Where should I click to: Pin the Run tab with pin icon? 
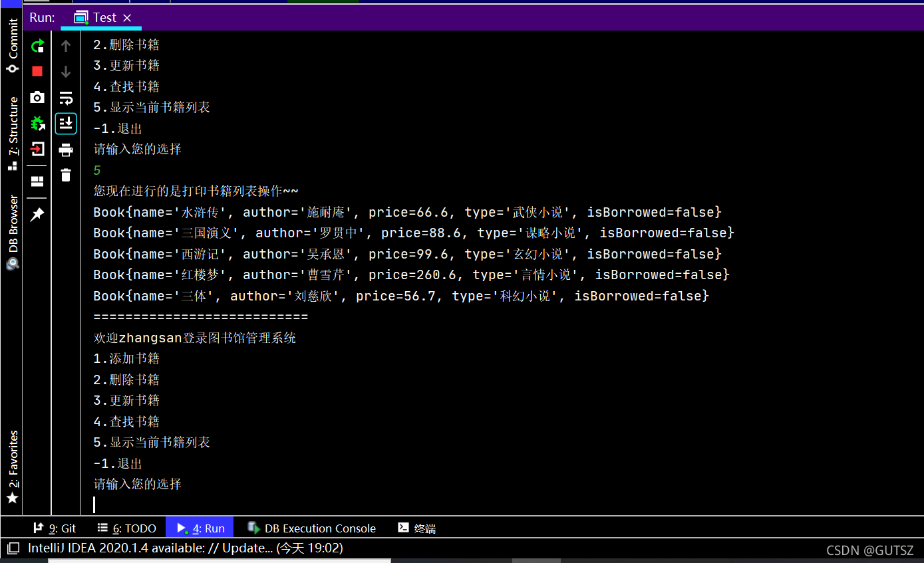pyautogui.click(x=37, y=214)
